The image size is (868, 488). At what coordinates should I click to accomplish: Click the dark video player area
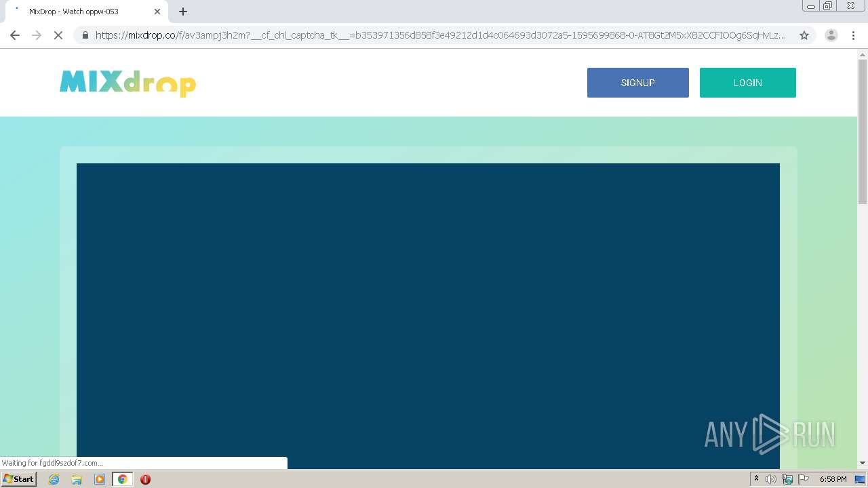pos(428,316)
